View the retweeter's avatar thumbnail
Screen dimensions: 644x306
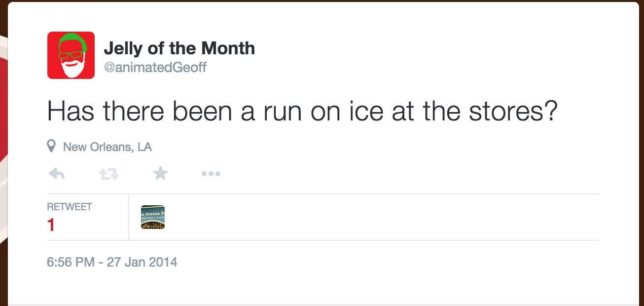pyautogui.click(x=153, y=217)
